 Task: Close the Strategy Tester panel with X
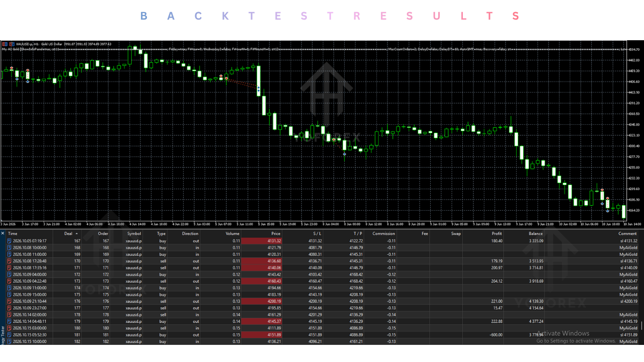point(3,233)
